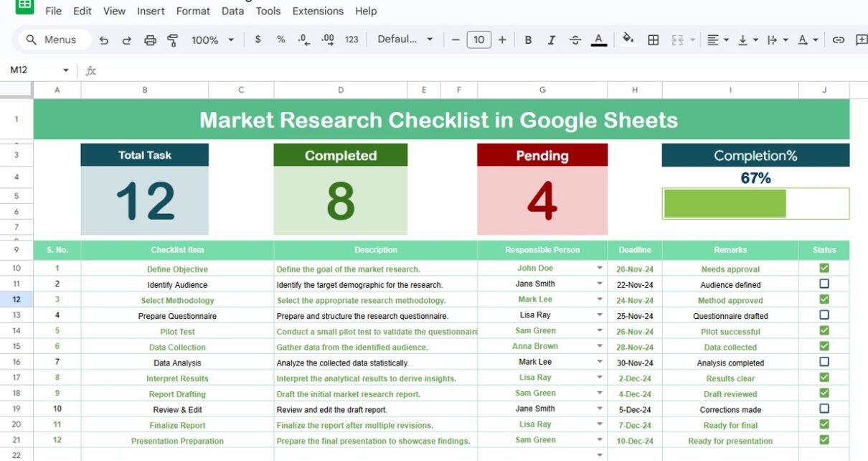This screenshot has height=461, width=868.
Task: Edit the font size field
Action: click(x=479, y=39)
